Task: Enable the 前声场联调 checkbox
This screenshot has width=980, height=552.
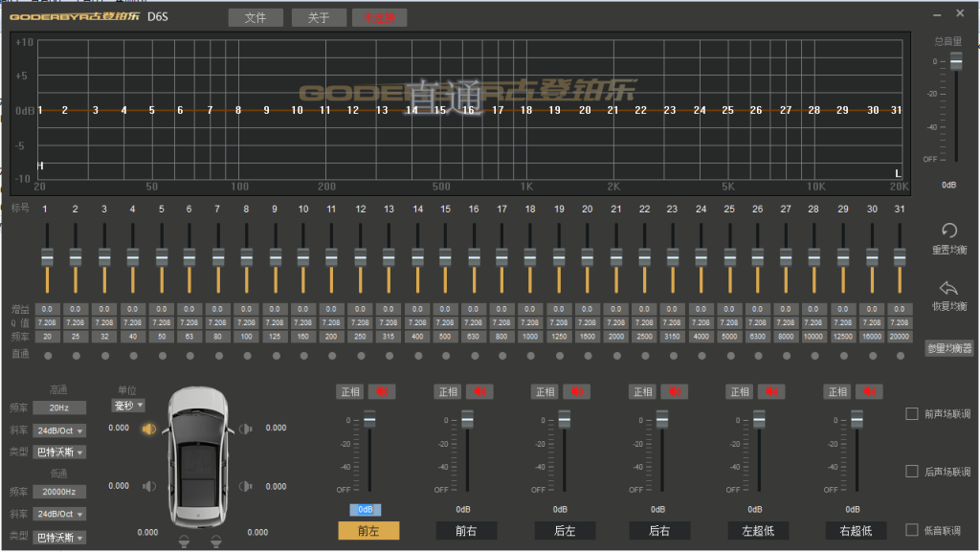Action: coord(912,414)
